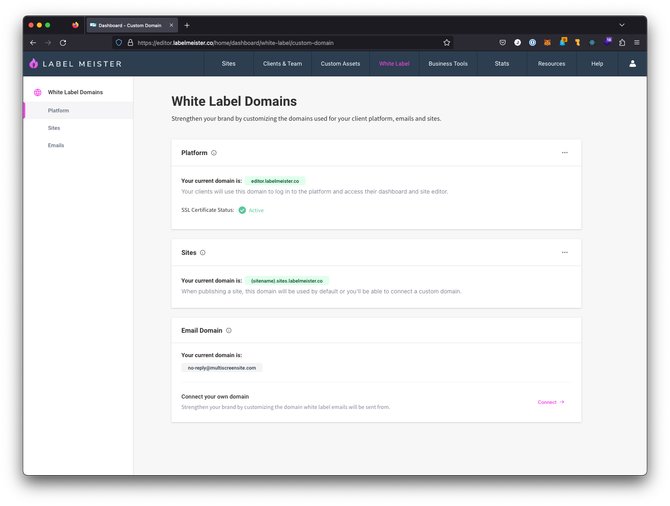Viewport: 670px width, 506px height.
Task: Select White Label navigation item
Action: pyautogui.click(x=394, y=64)
